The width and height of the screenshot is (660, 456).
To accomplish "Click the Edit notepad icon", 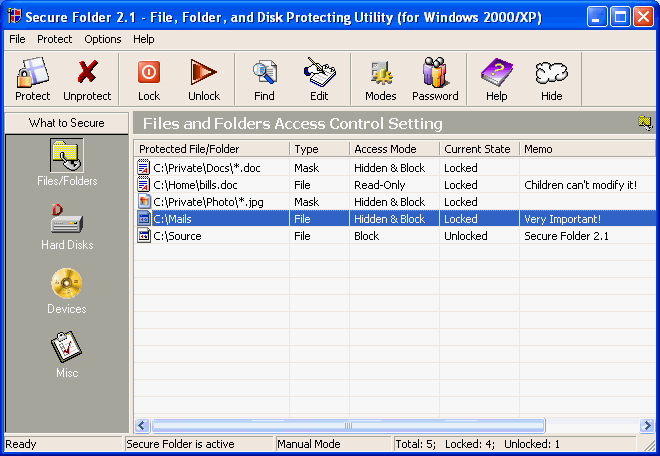I will click(x=319, y=72).
